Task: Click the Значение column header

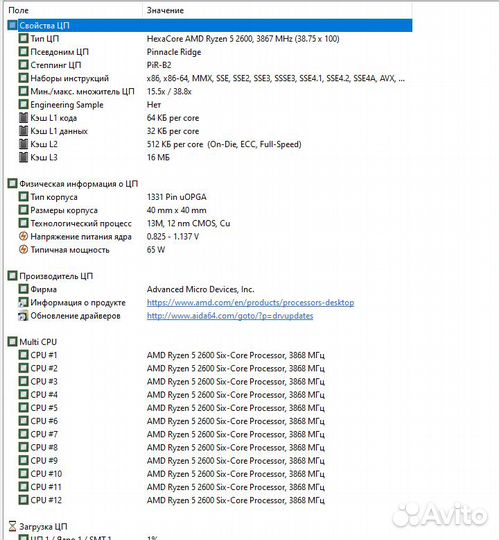Action: (165, 10)
